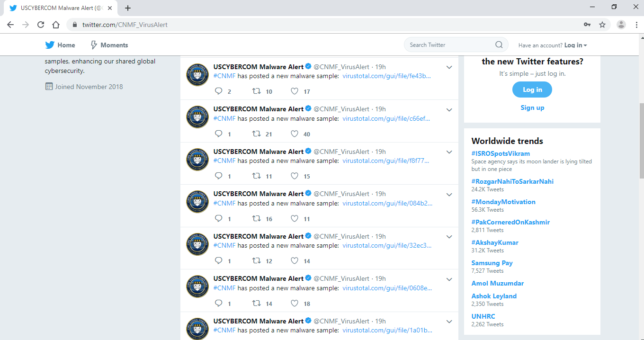Click the Sign up link
The image size is (644, 340).
coord(532,107)
